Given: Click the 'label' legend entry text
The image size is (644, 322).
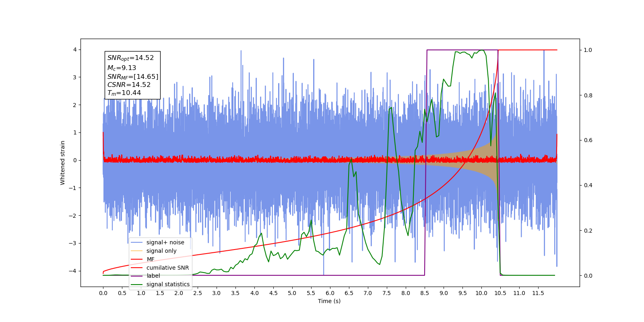Looking at the screenshot, I should point(153,276).
